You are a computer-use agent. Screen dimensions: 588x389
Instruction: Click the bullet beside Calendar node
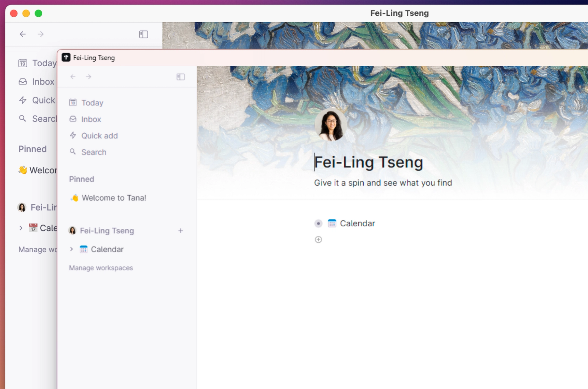pyautogui.click(x=318, y=224)
